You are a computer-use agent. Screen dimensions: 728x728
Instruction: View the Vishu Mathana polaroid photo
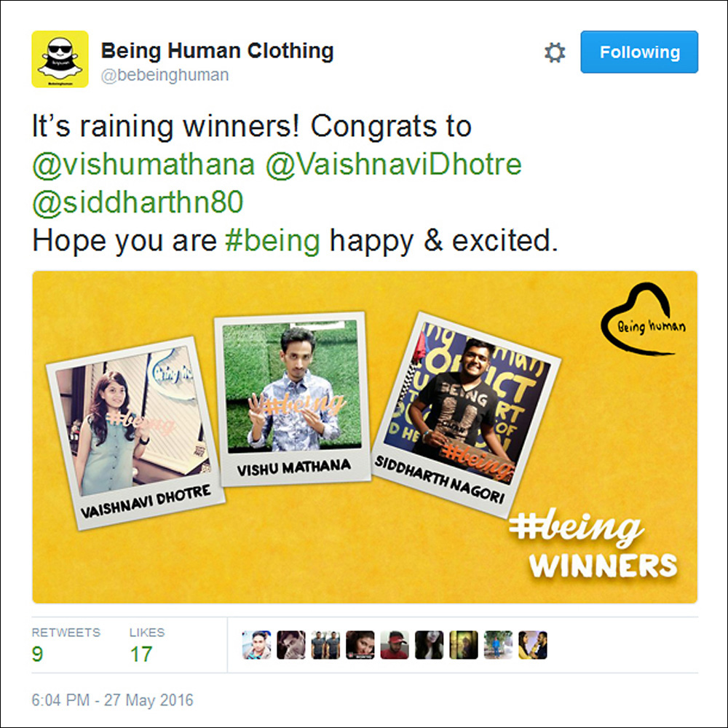[x=292, y=399]
